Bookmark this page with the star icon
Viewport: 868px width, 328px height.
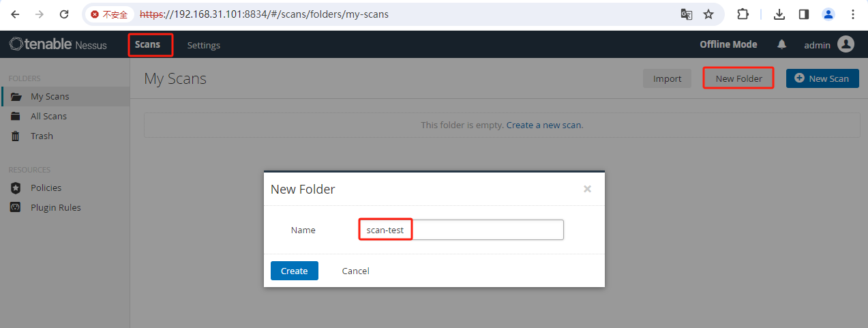708,14
